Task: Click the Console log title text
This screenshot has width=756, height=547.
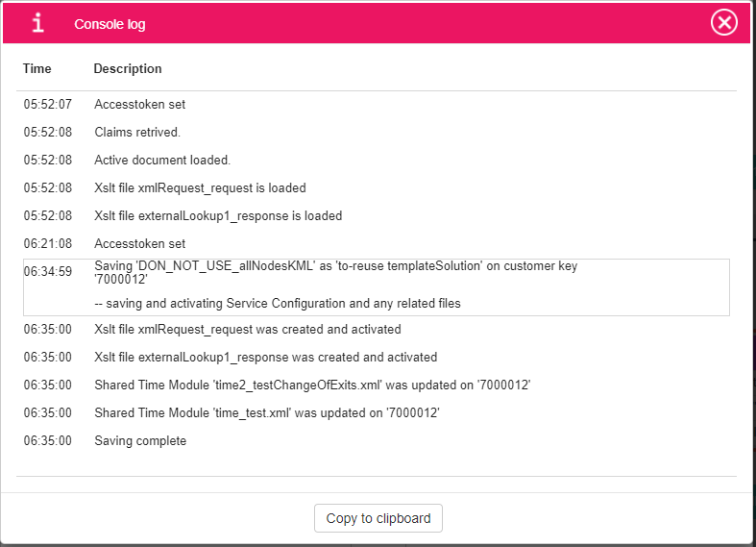Action: (110, 24)
